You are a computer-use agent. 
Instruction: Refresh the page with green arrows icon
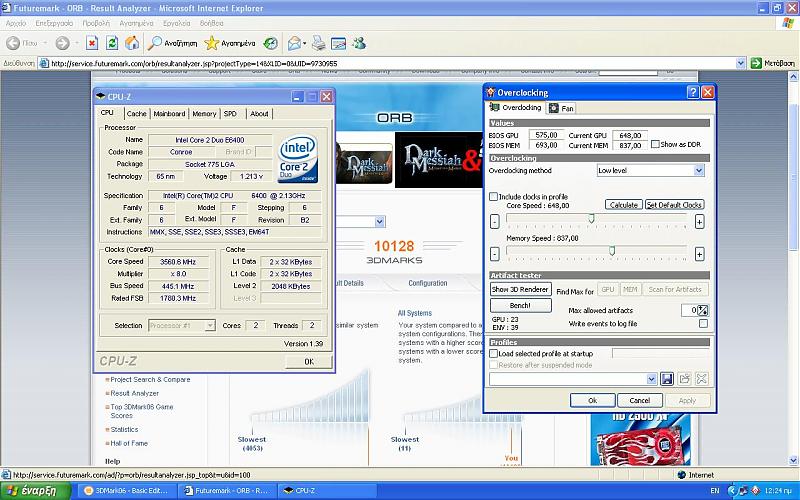pos(112,43)
